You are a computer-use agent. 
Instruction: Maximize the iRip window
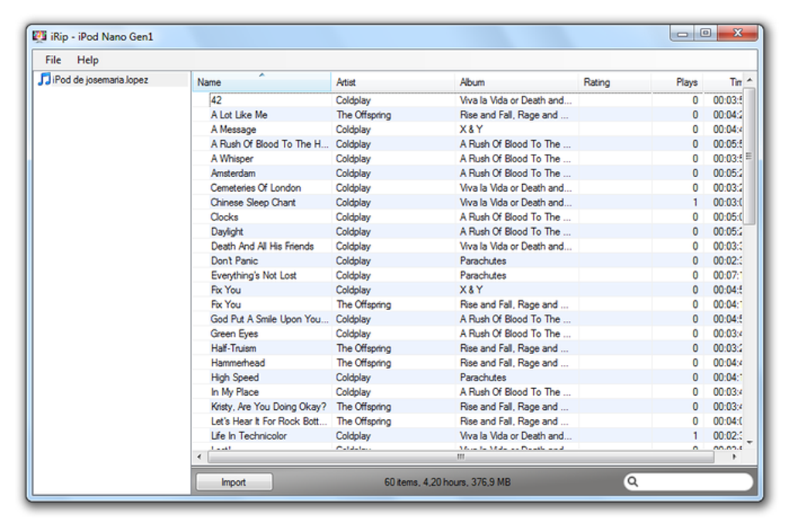pyautogui.click(x=705, y=32)
